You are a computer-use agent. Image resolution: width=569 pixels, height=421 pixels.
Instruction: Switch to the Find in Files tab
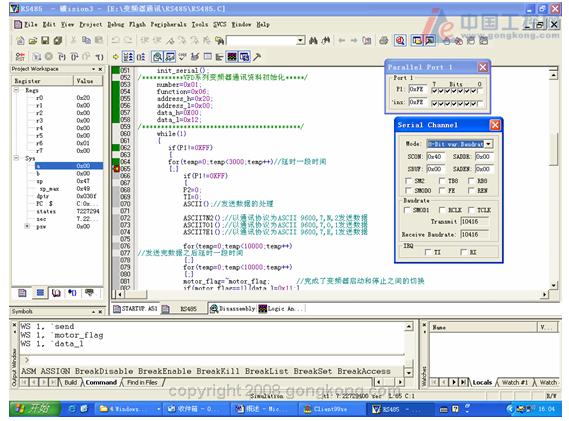click(142, 383)
